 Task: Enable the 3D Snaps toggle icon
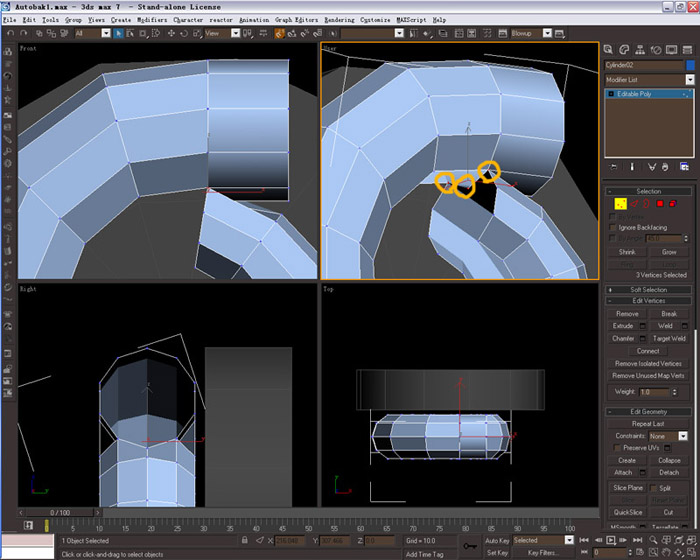click(x=279, y=33)
